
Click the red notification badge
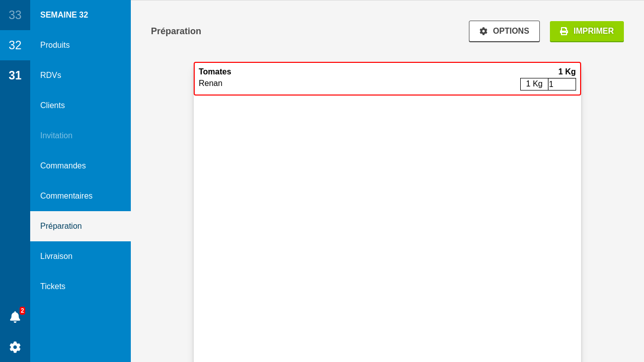(x=22, y=311)
